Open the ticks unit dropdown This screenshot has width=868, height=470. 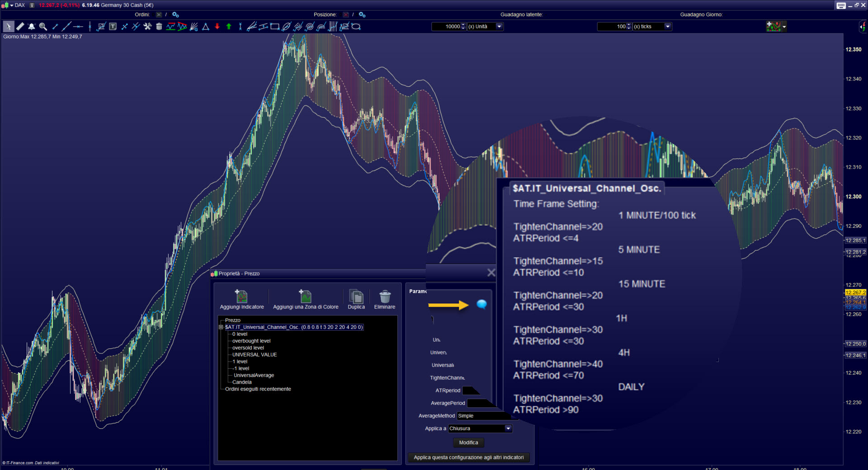668,27
